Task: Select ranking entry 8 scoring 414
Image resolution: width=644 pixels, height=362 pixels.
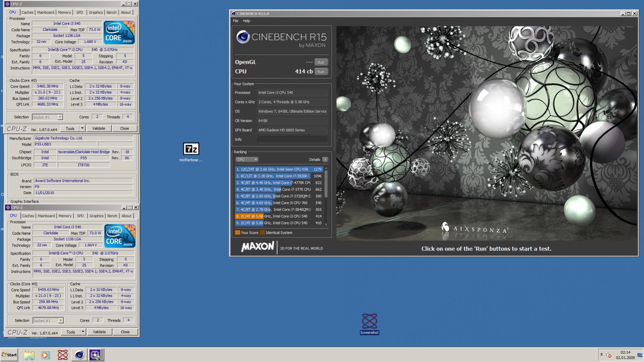Action: [x=279, y=216]
